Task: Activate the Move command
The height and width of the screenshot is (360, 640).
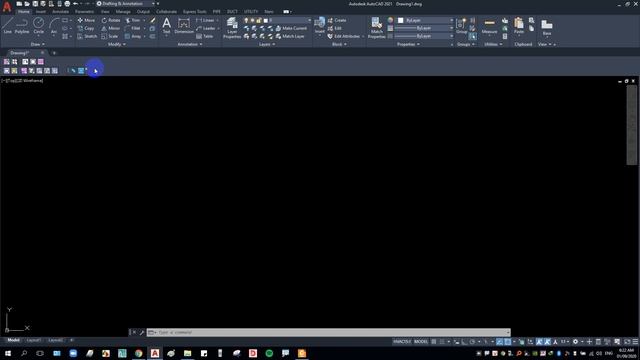Action: click(86, 20)
